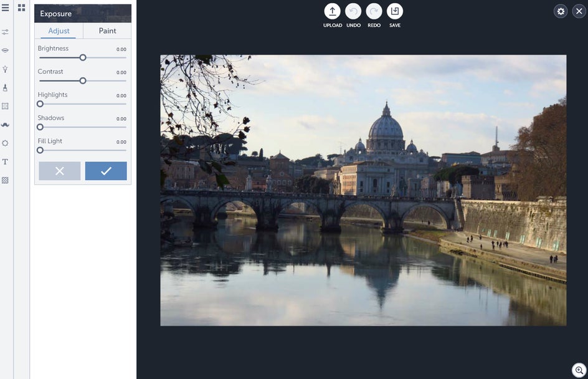This screenshot has height=379, width=588.
Task: Open the Graphics mustache icon
Action: (x=5, y=125)
